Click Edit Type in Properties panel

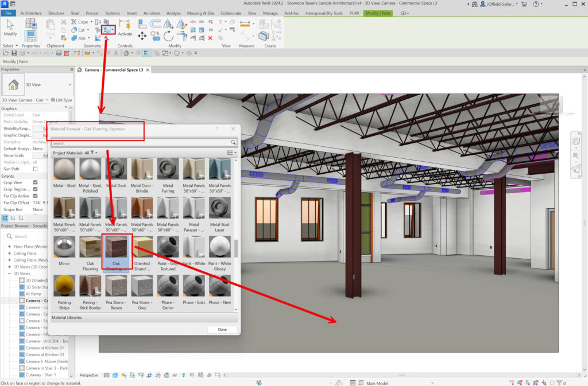[x=61, y=100]
